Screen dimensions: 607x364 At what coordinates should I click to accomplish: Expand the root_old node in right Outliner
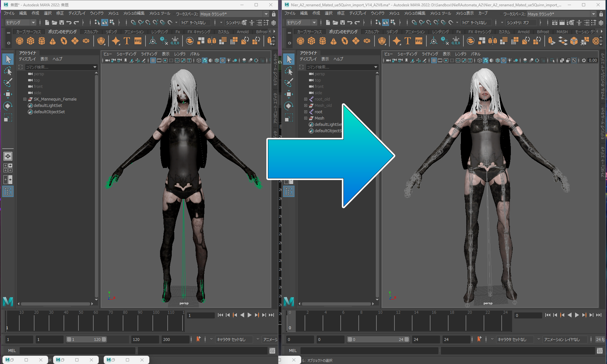(306, 99)
